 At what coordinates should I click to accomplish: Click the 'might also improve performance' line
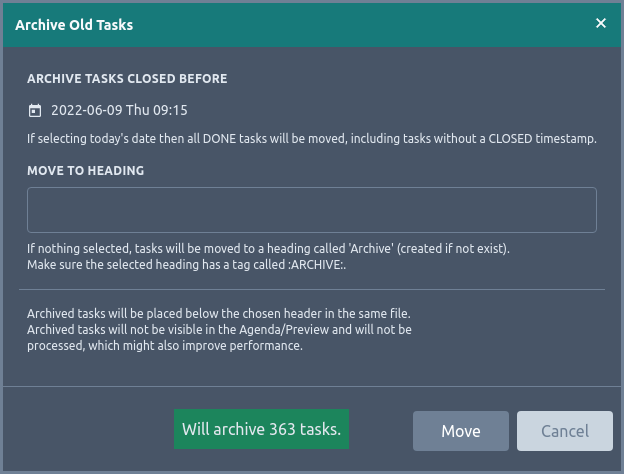pyautogui.click(x=165, y=345)
